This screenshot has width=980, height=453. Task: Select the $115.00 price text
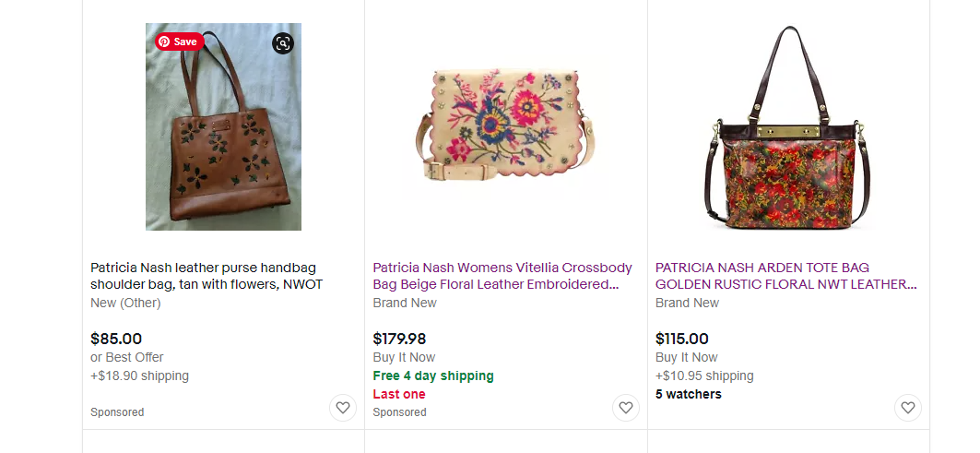pos(682,339)
